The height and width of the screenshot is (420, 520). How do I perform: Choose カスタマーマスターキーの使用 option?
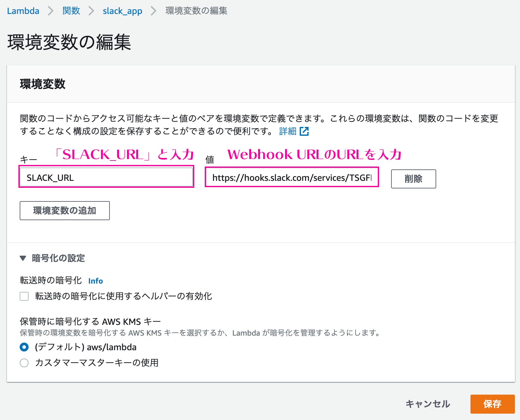click(x=24, y=363)
